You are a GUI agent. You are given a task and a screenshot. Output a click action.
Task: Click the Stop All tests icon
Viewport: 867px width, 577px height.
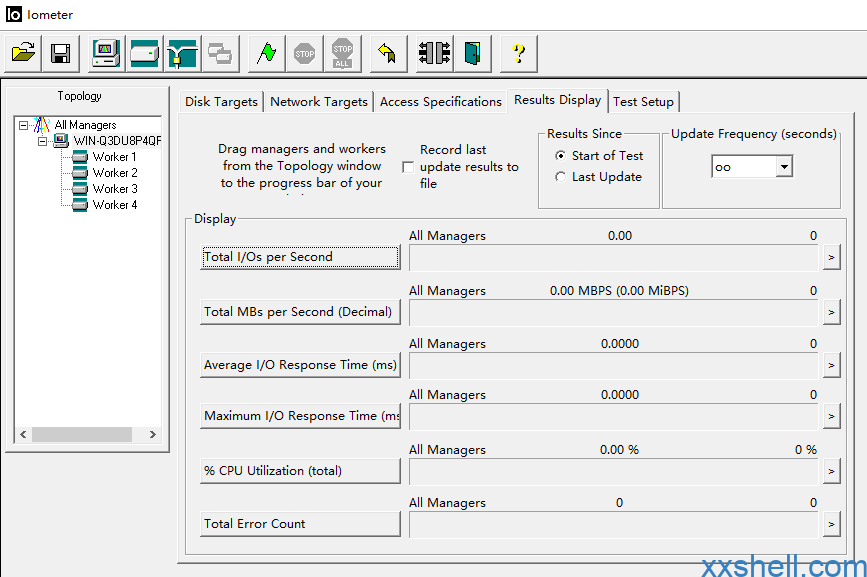(x=342, y=54)
